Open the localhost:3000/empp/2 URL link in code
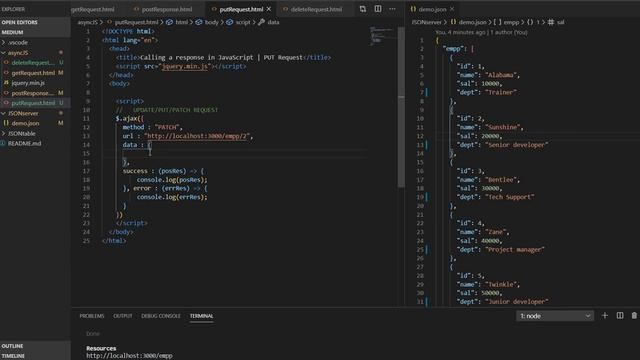This screenshot has width=640, height=360. [197, 136]
